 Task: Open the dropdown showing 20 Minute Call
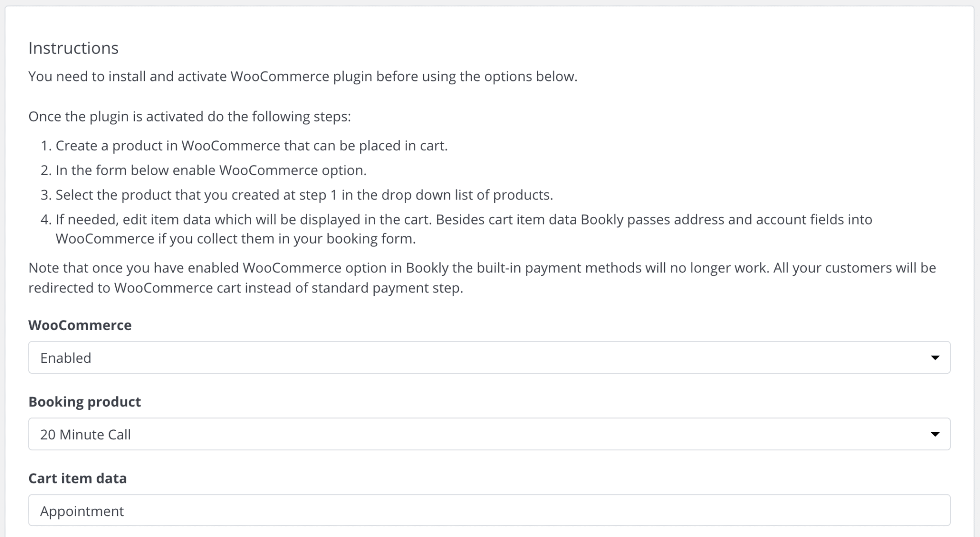point(490,434)
